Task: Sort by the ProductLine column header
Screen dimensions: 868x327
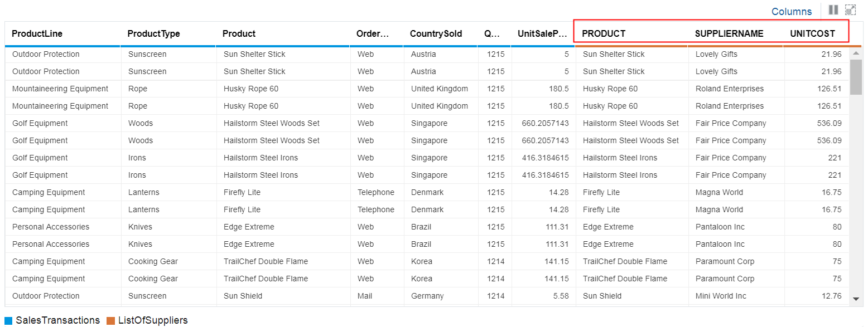Action: [37, 34]
